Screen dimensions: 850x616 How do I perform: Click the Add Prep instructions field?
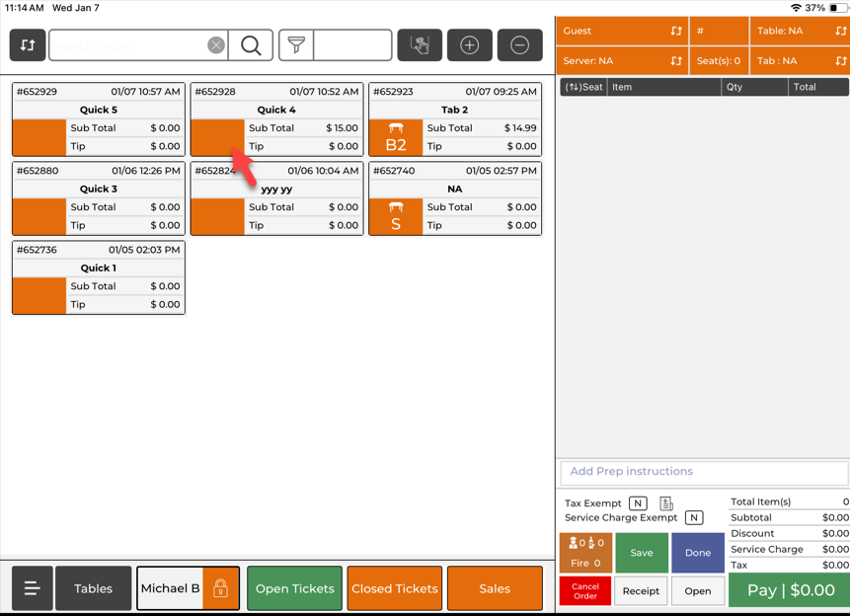point(703,472)
